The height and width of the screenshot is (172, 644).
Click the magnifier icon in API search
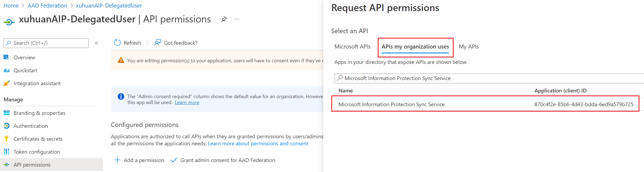[340, 78]
